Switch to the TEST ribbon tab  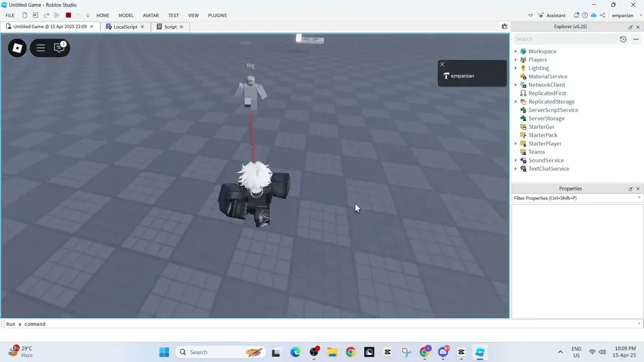pyautogui.click(x=174, y=16)
